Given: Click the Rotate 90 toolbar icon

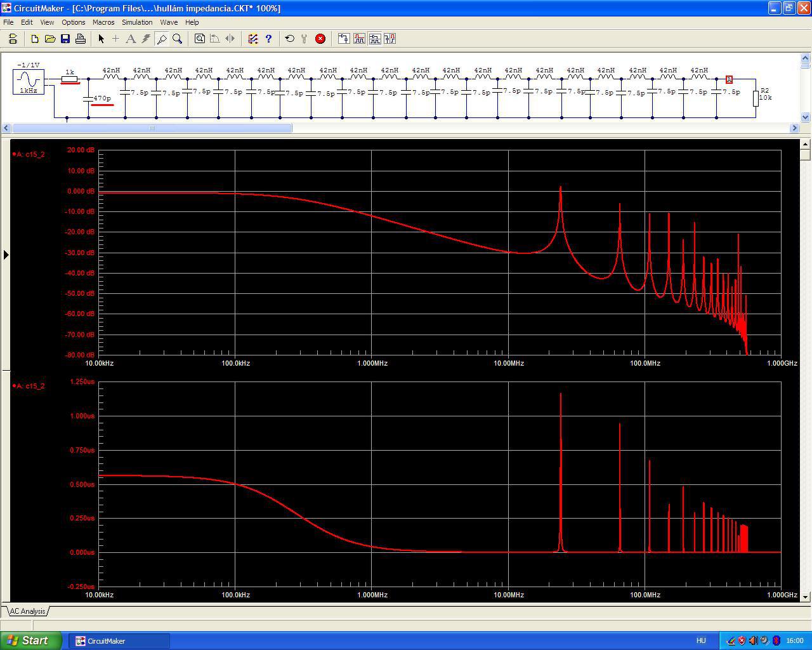Looking at the screenshot, I should point(215,39).
